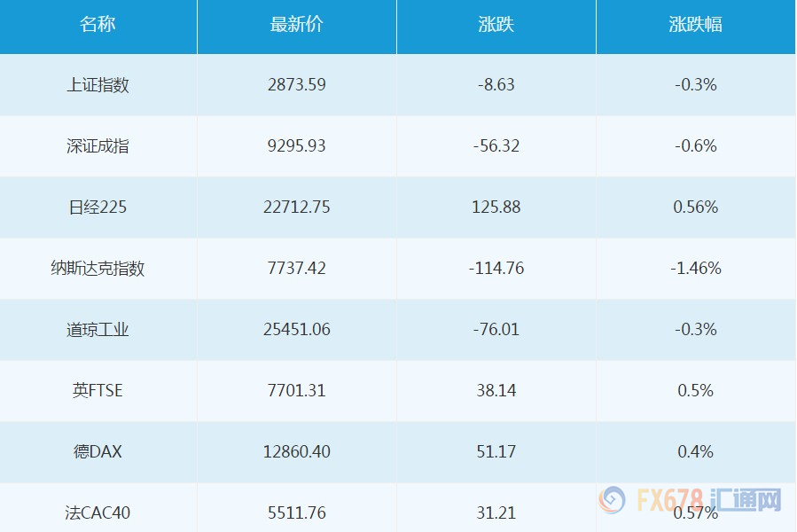Click percent change 0.56%

point(695,207)
